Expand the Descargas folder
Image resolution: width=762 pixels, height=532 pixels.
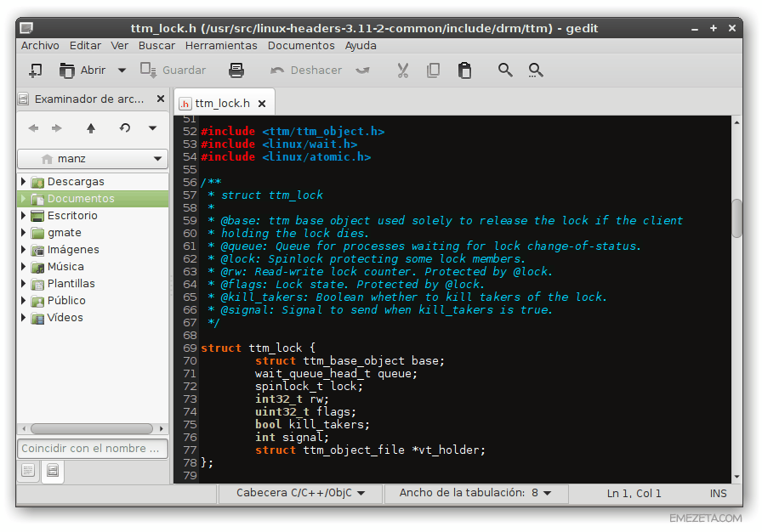click(23, 182)
